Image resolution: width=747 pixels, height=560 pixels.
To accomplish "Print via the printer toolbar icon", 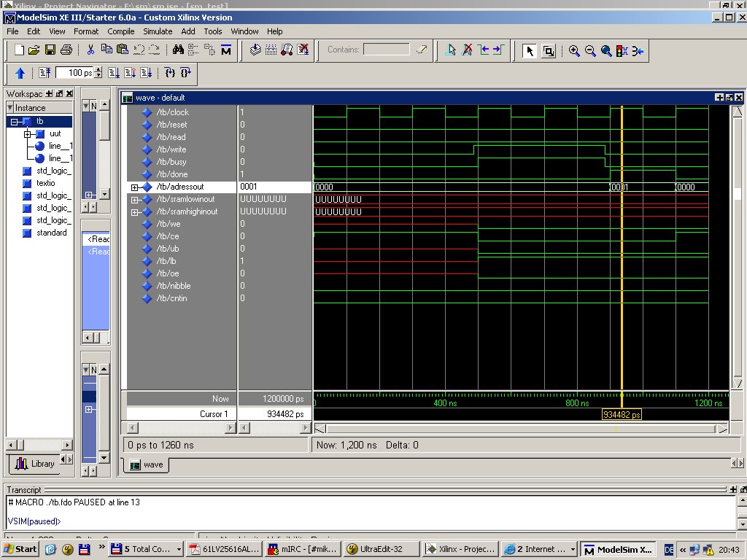I will (x=66, y=50).
